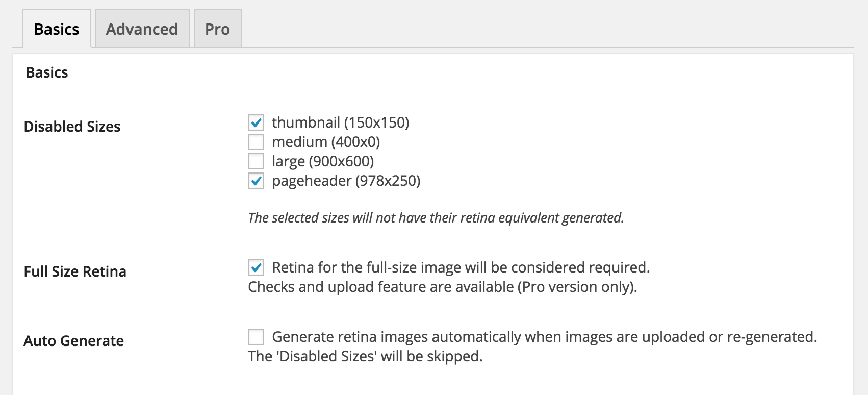Click the italic 'selected sizes' help note
Viewport: 868px width, 395px height.
[436, 218]
